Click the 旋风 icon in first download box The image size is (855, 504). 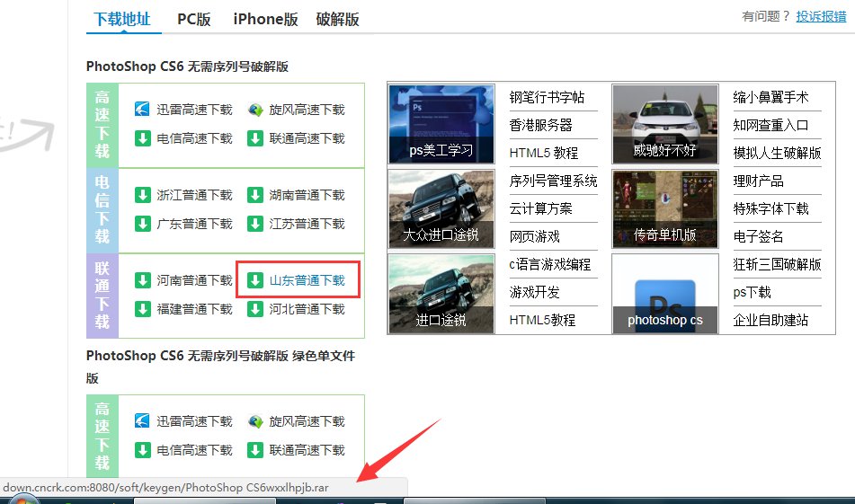point(254,110)
